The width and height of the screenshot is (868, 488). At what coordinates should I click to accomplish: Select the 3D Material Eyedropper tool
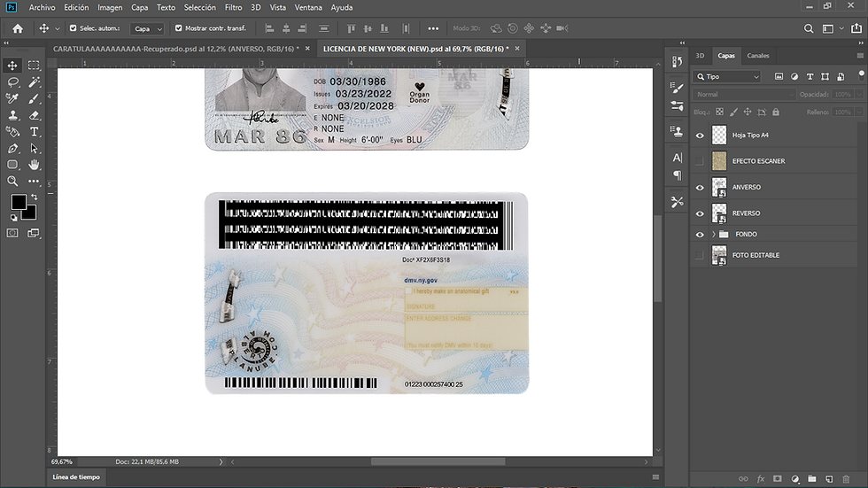pyautogui.click(x=12, y=98)
